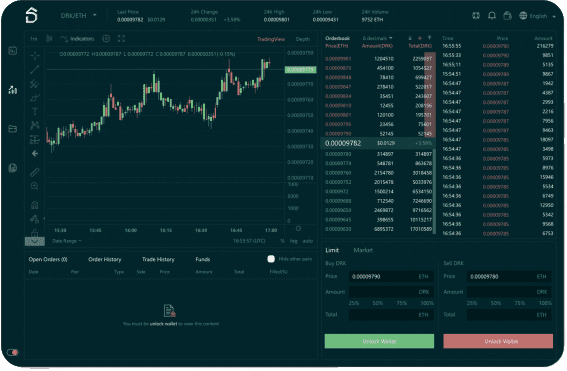Switch to the Depth chart tab

tap(303, 39)
